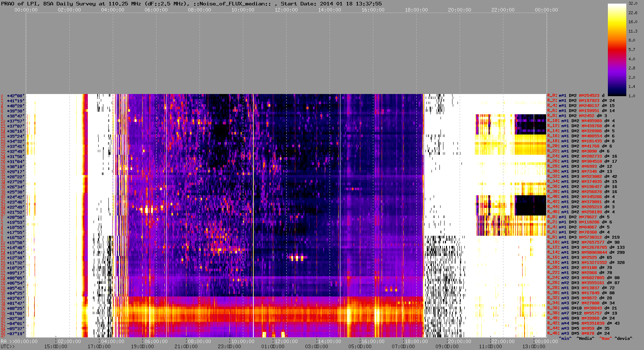Click the ^min^ column legend

(x=565, y=339)
